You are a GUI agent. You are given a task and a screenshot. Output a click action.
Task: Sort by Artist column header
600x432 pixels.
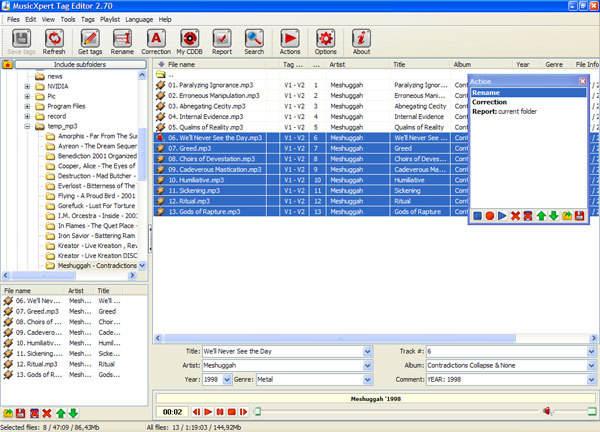tap(357, 64)
